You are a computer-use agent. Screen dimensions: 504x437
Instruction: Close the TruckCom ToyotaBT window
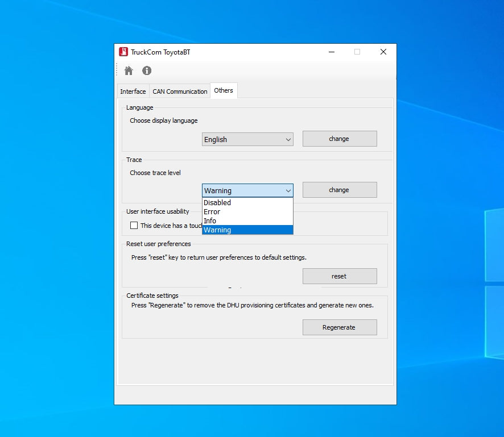click(x=383, y=52)
